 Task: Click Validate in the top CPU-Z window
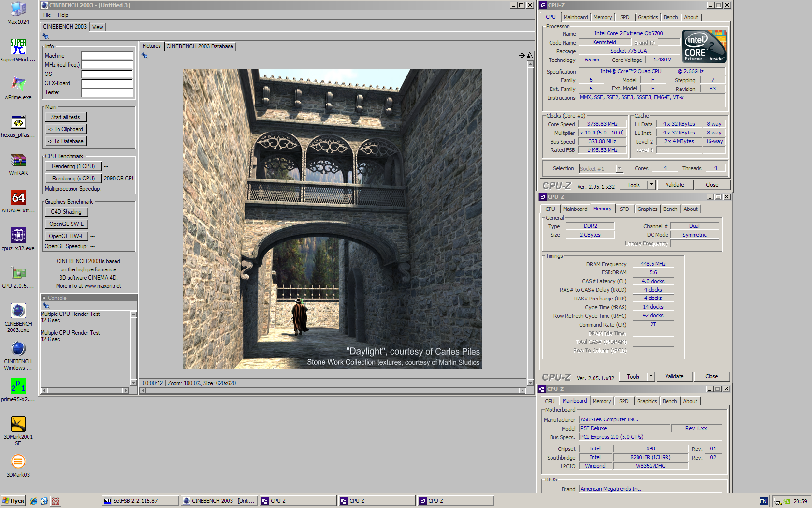[675, 185]
